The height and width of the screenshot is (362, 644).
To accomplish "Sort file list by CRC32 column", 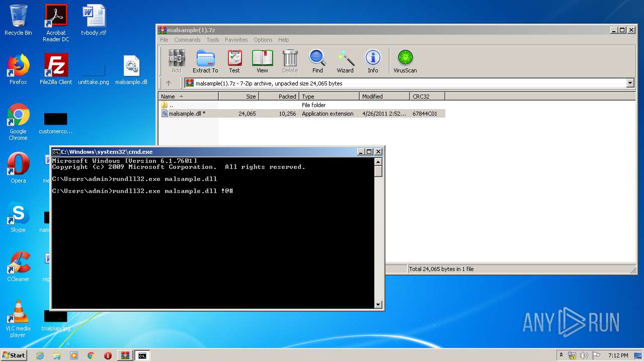I will click(428, 97).
